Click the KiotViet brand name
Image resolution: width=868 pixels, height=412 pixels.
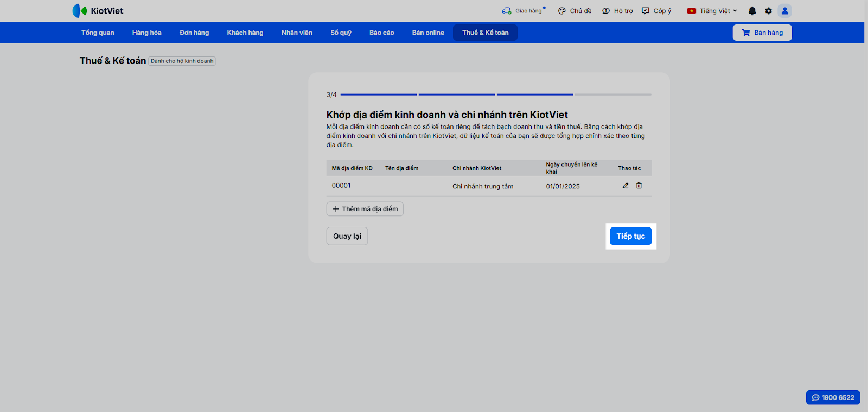(x=107, y=11)
